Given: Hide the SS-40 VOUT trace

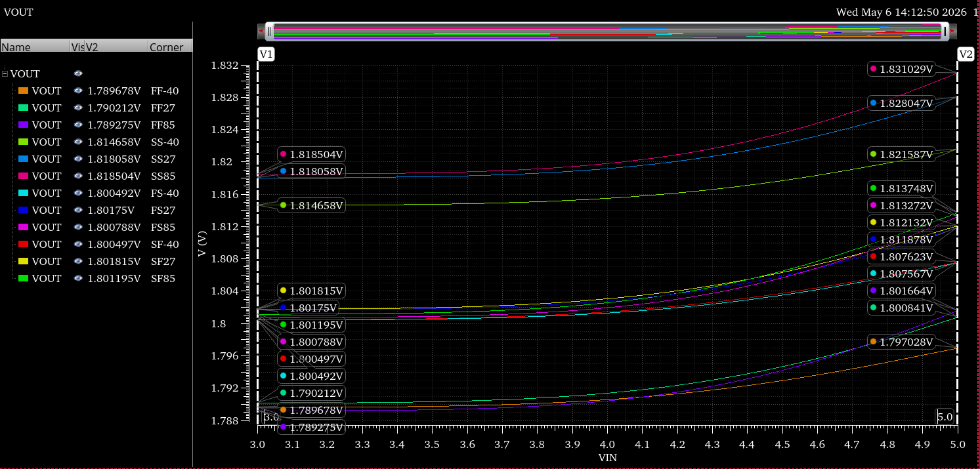Looking at the screenshot, I should (x=78, y=142).
